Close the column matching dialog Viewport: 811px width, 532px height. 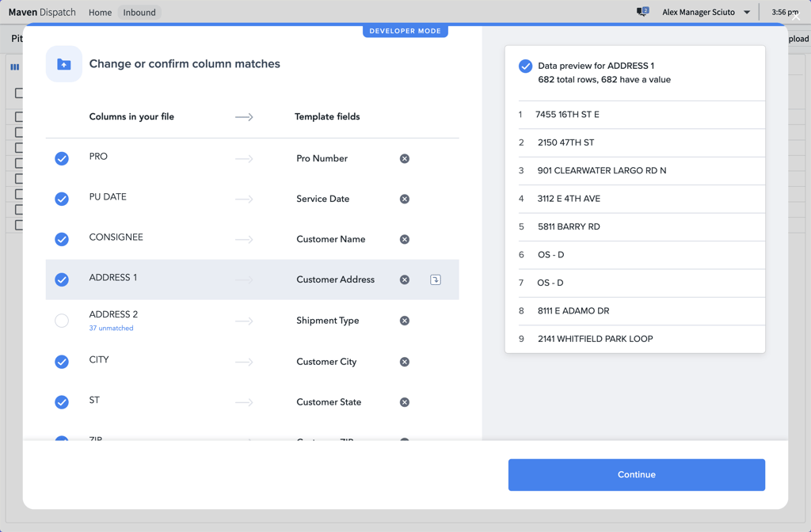796,17
